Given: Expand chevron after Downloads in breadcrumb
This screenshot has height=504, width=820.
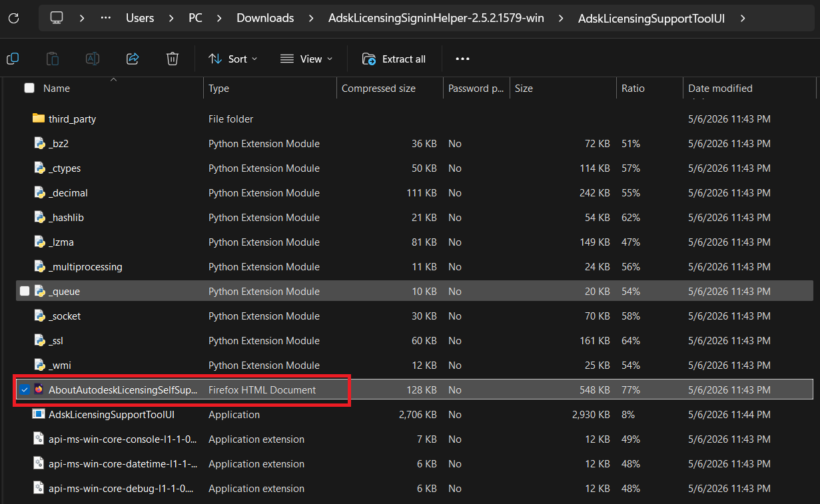Looking at the screenshot, I should click(311, 18).
